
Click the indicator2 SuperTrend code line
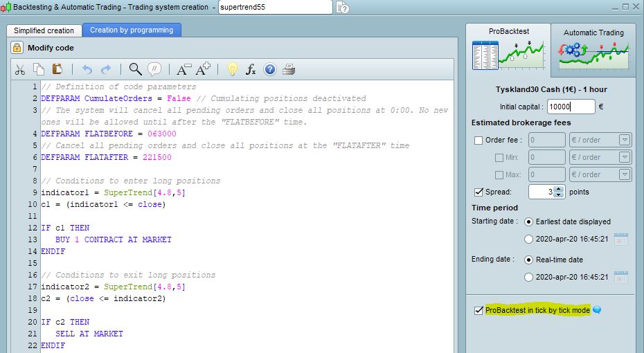tap(113, 287)
